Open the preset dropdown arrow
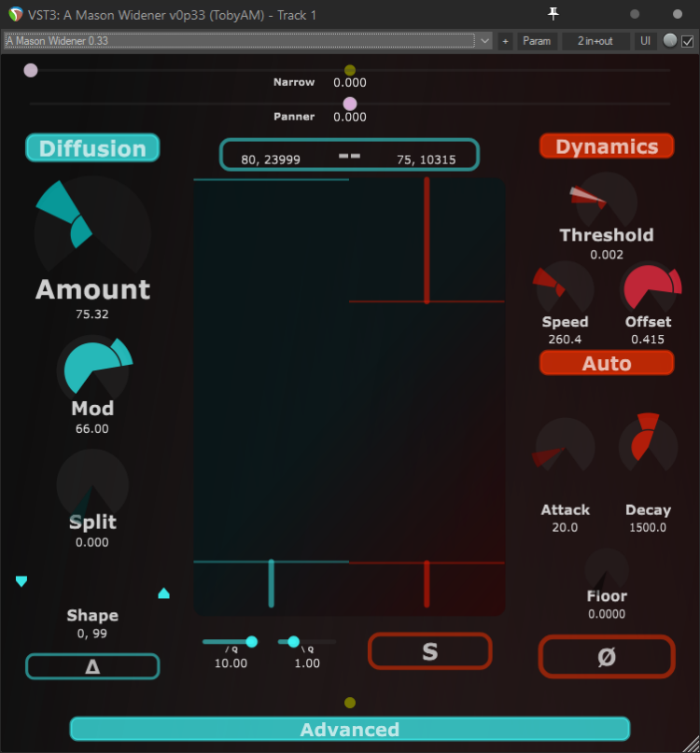This screenshot has width=700, height=753. (484, 41)
